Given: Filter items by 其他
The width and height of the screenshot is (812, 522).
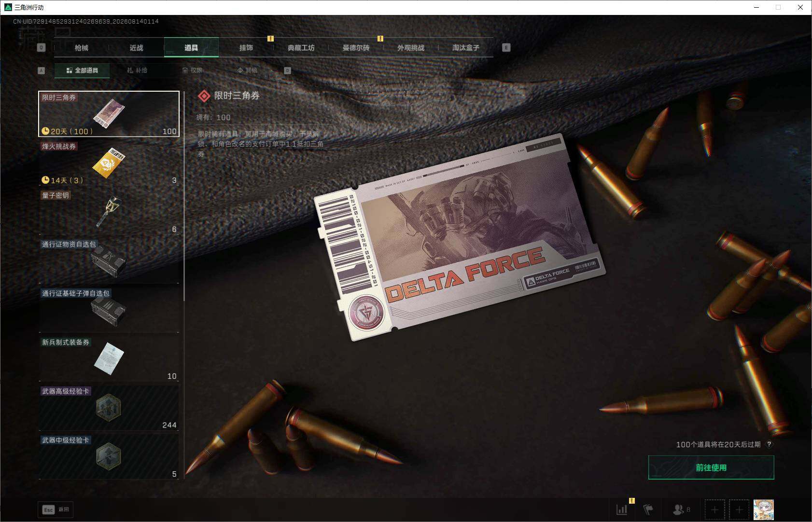Looking at the screenshot, I should (x=247, y=70).
